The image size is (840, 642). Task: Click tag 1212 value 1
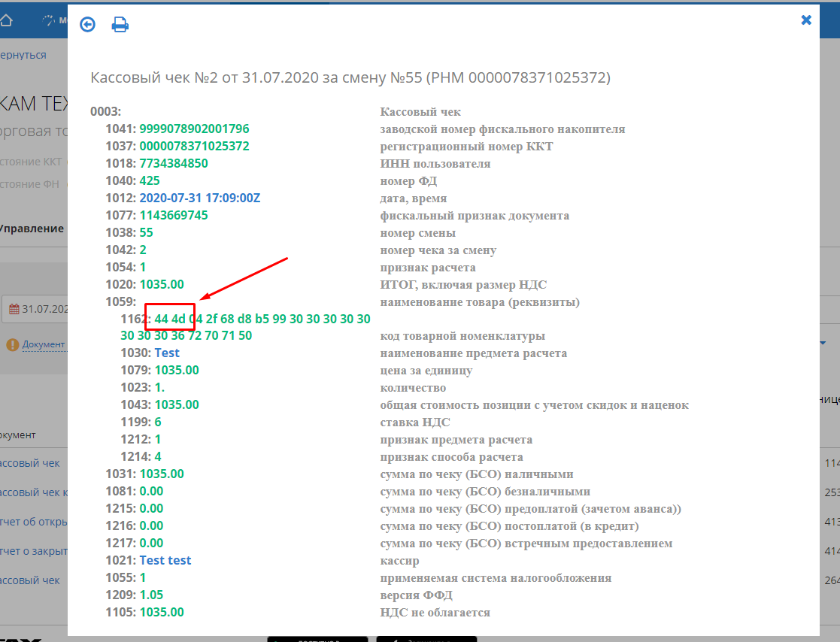point(157,439)
